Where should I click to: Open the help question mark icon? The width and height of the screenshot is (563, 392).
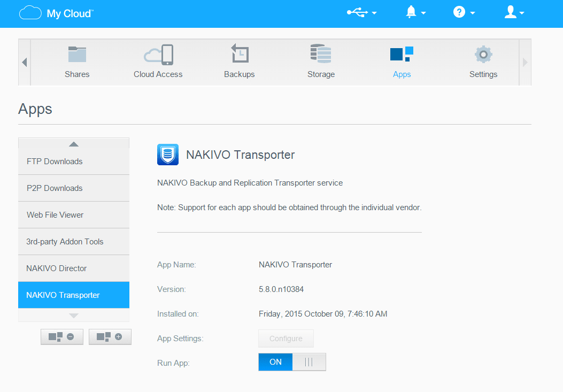[459, 12]
